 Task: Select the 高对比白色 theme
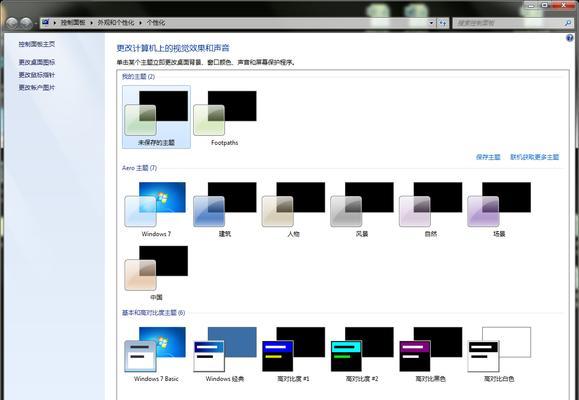[499, 354]
